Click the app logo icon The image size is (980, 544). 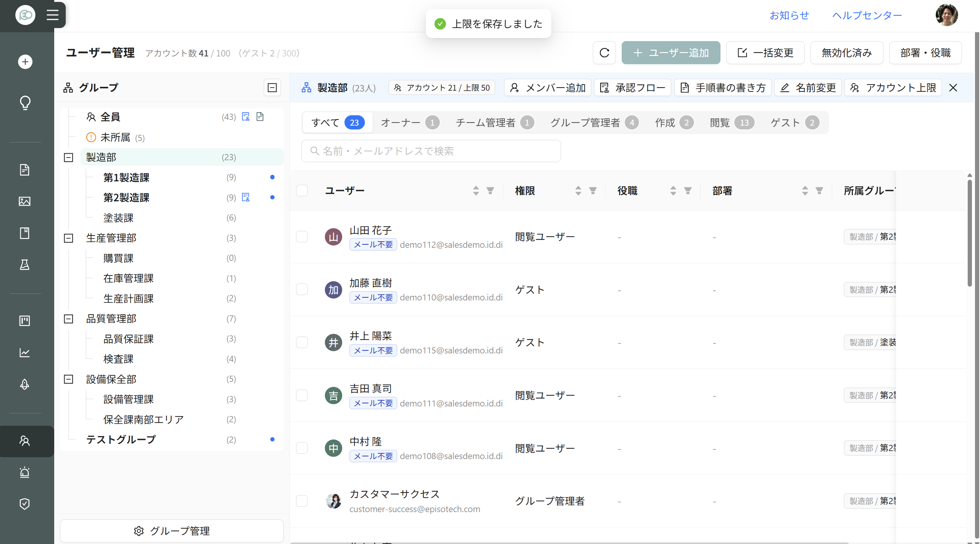pyautogui.click(x=25, y=15)
